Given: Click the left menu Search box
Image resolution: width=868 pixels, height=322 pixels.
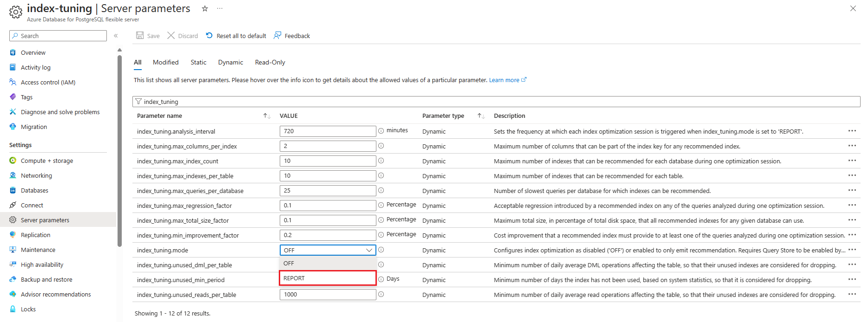Looking at the screenshot, I should click(x=58, y=36).
